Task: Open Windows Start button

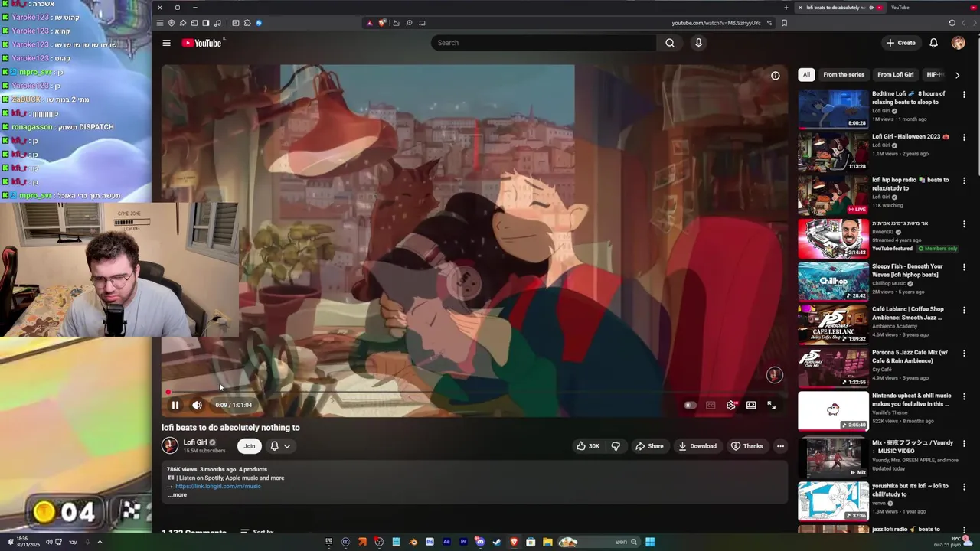Action: [x=650, y=542]
